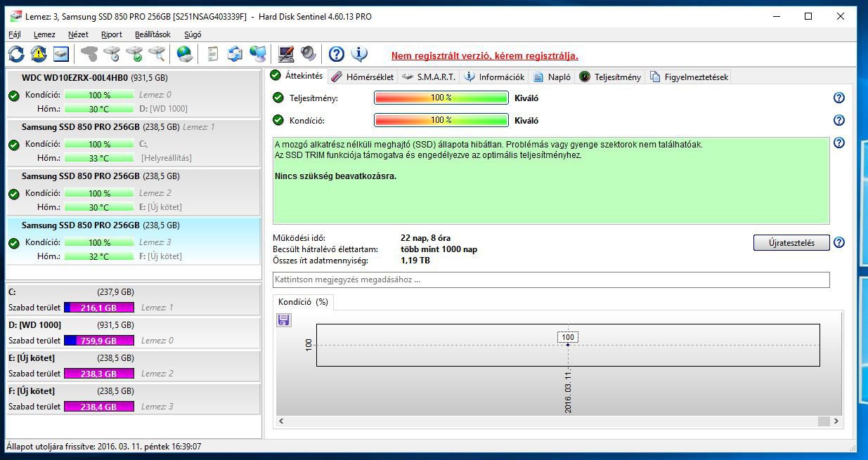Viewport: 868px width, 460px height.
Task: Click the Újratesztelés button
Action: pyautogui.click(x=791, y=243)
